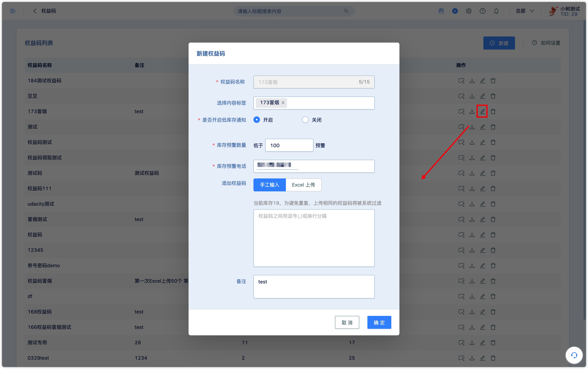This screenshot has height=369, width=588.
Task: Edit the udacity测试 row
Action: click(482, 204)
